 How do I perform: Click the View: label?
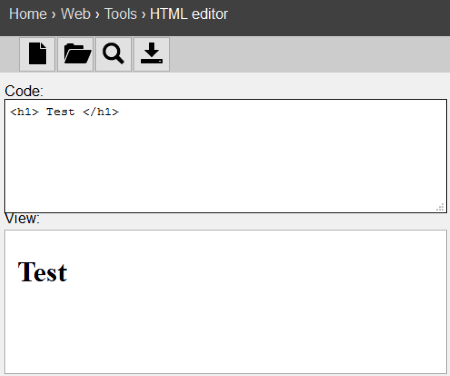pyautogui.click(x=22, y=219)
